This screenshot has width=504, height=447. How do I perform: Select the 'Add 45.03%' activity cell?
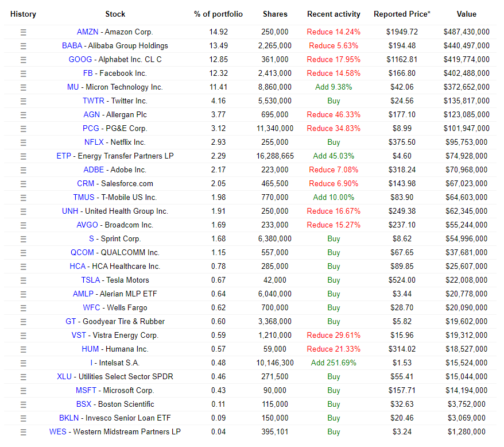(x=334, y=156)
